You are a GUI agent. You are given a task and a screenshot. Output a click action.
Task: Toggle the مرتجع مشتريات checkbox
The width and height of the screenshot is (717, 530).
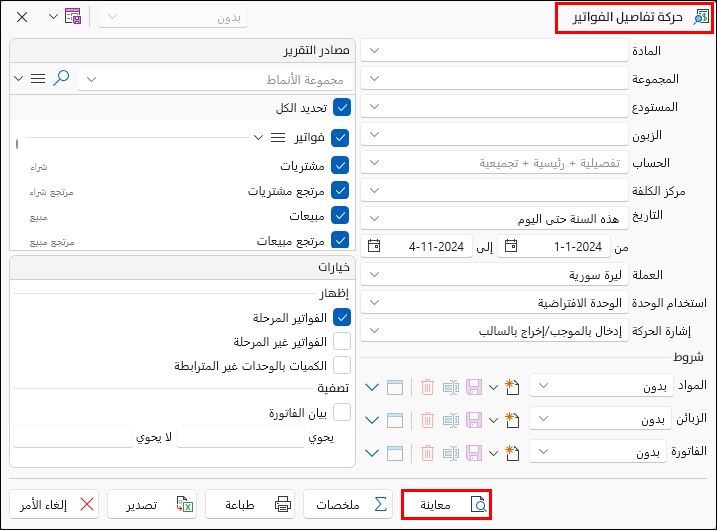pyautogui.click(x=340, y=190)
